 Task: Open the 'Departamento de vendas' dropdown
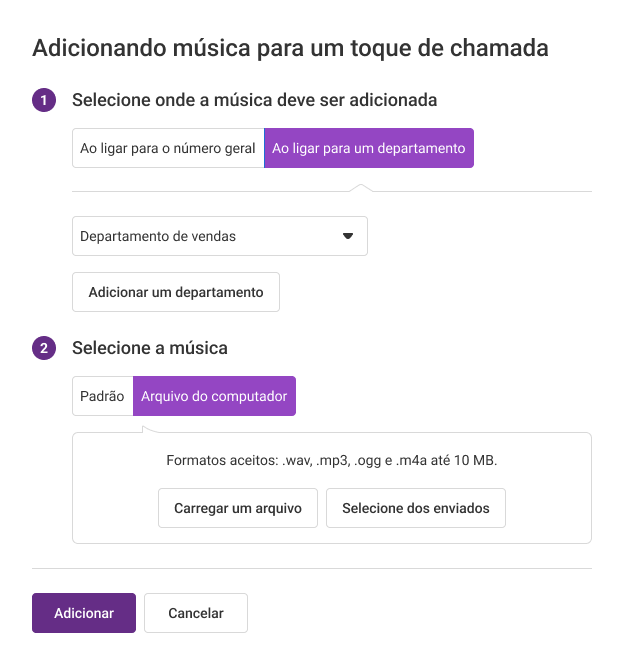220,236
